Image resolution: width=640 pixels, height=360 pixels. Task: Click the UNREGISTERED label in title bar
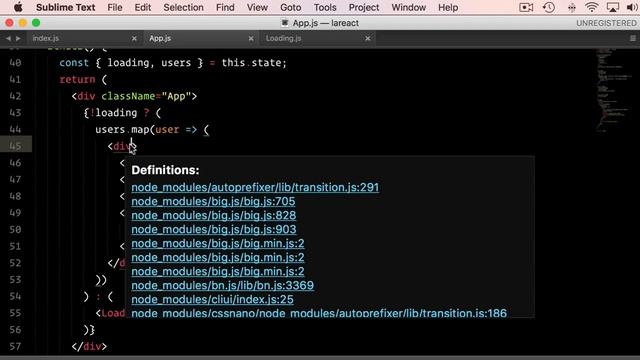coord(606,23)
